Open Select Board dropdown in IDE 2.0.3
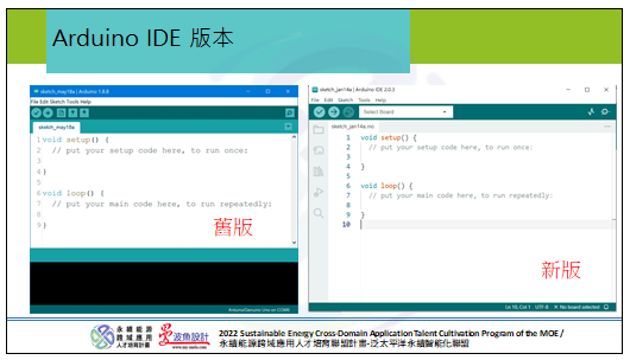 [406, 112]
